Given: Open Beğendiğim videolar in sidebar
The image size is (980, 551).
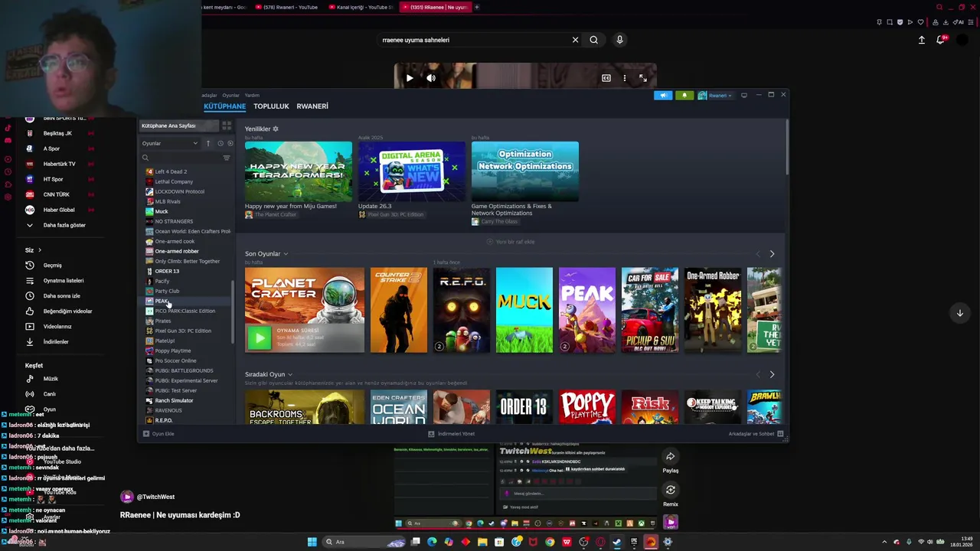Looking at the screenshot, I should [x=67, y=311].
